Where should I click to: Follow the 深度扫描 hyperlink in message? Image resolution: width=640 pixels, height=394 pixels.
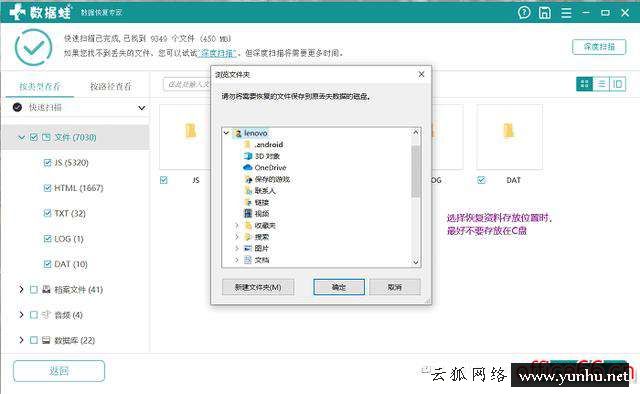point(218,53)
